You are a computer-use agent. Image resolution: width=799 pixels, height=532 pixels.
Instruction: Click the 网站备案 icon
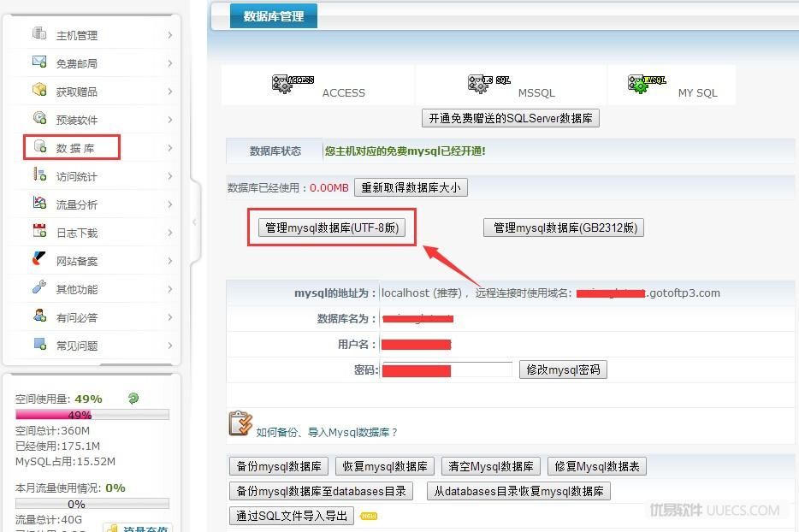point(39,258)
